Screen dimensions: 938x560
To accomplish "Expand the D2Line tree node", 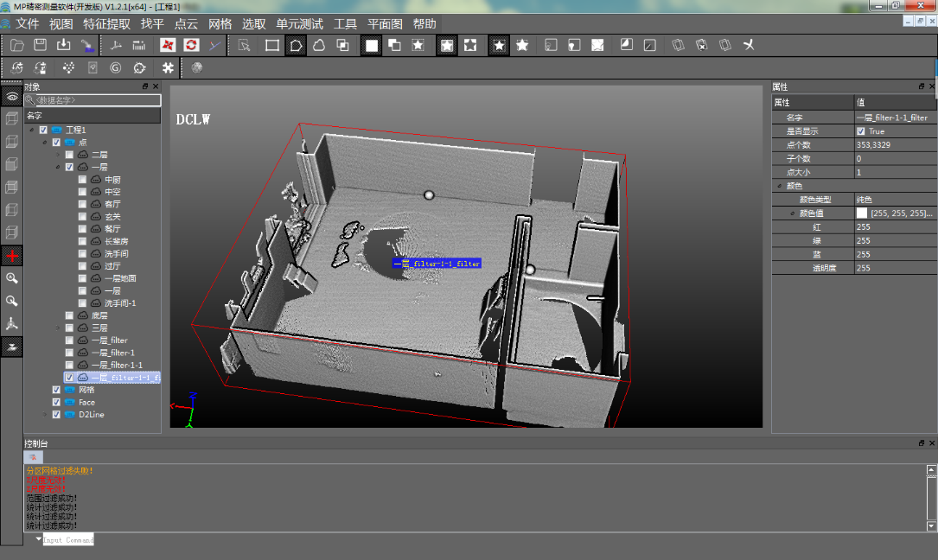I will [x=46, y=415].
